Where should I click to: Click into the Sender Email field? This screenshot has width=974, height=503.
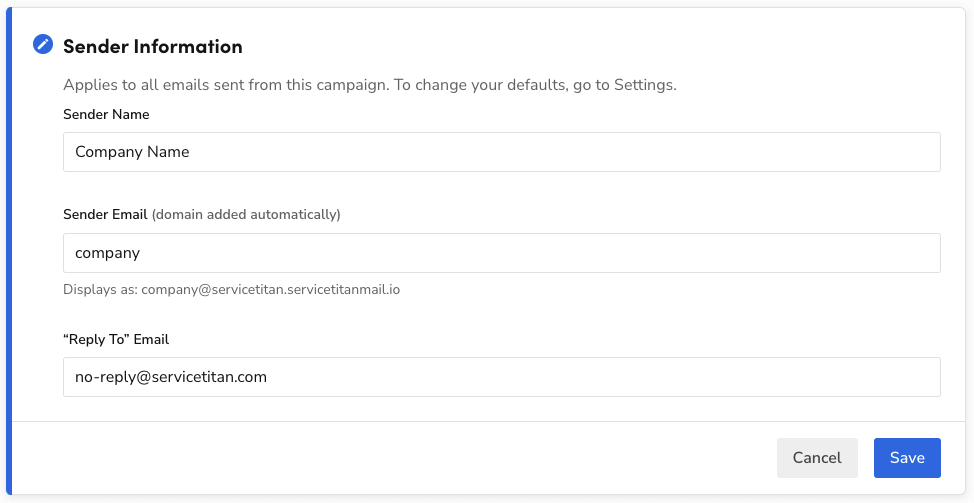pyautogui.click(x=501, y=253)
